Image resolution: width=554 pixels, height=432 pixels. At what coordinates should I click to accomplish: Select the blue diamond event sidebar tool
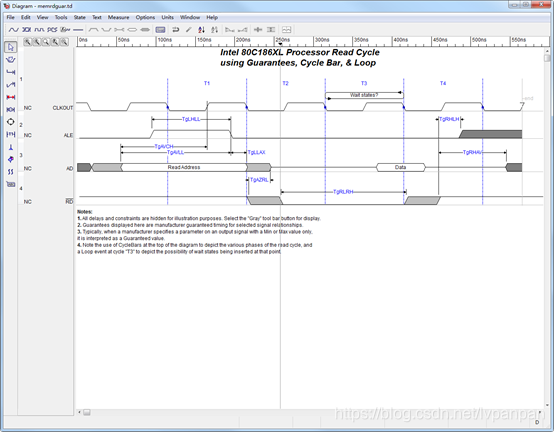11,159
